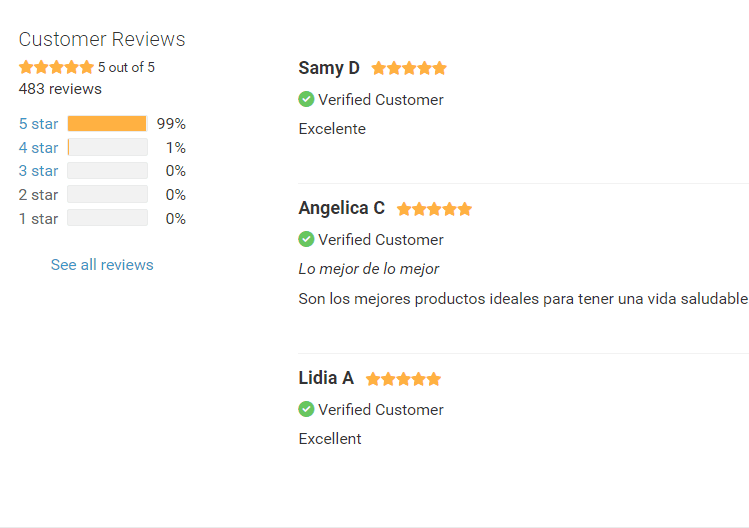Screen dimensions: 749x528
Task: Click the review title Lo mejor de lo mejor
Action: click(x=368, y=269)
